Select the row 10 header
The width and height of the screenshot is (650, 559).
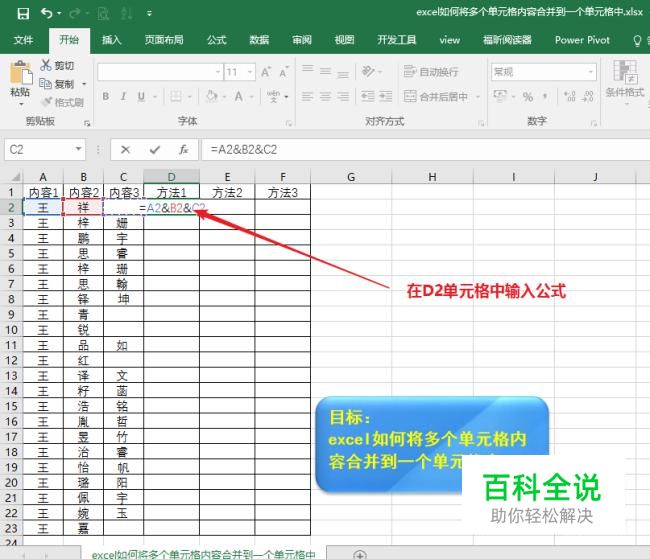click(x=11, y=330)
